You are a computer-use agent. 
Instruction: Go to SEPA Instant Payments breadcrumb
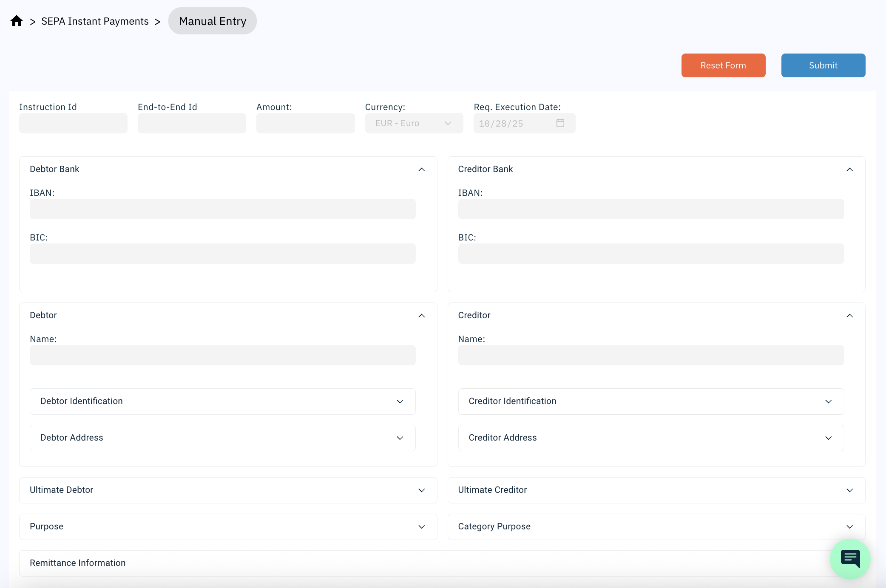[95, 21]
